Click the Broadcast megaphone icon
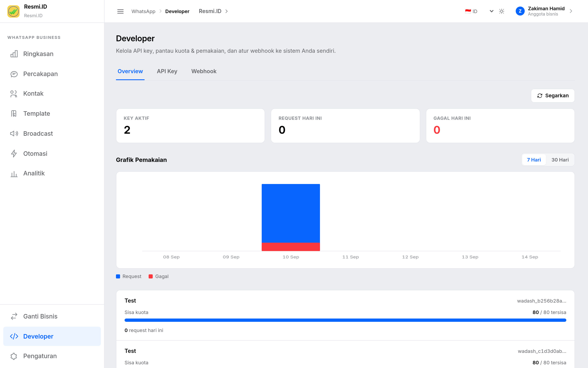This screenshot has height=368, width=588. click(x=14, y=134)
